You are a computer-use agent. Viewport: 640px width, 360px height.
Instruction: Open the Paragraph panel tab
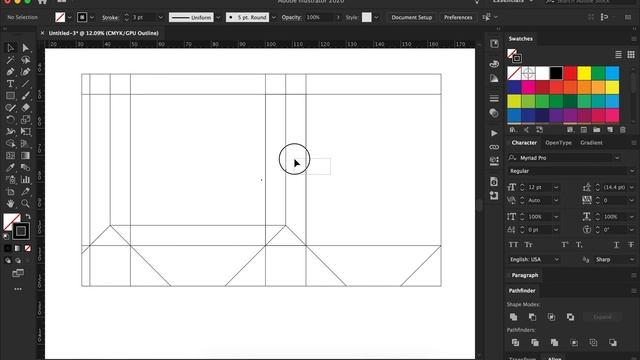[x=525, y=276]
